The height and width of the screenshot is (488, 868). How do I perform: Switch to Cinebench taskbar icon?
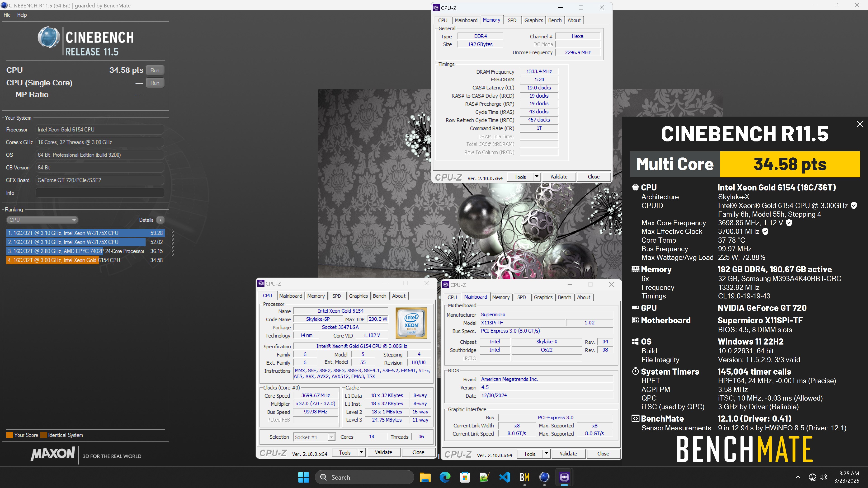(544, 477)
